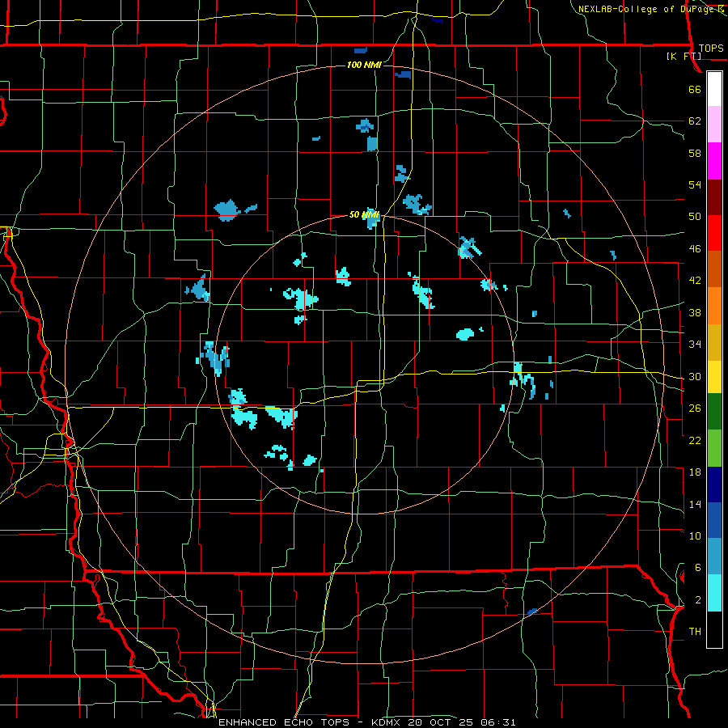Click the bright red legend swatch
The height and width of the screenshot is (728, 728).
(714, 233)
